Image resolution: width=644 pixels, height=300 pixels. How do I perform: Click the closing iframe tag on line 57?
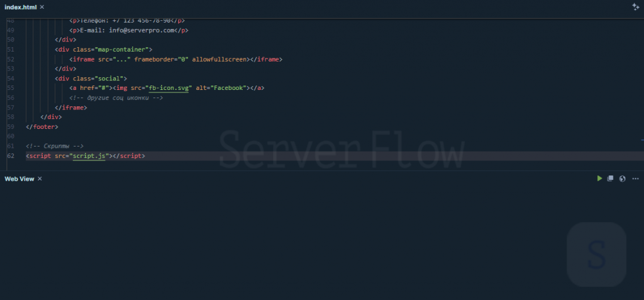71,108
